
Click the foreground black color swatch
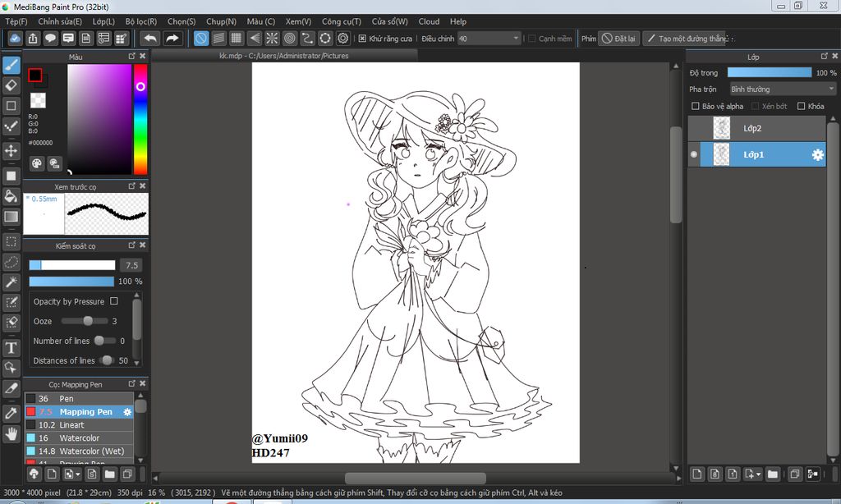34,75
